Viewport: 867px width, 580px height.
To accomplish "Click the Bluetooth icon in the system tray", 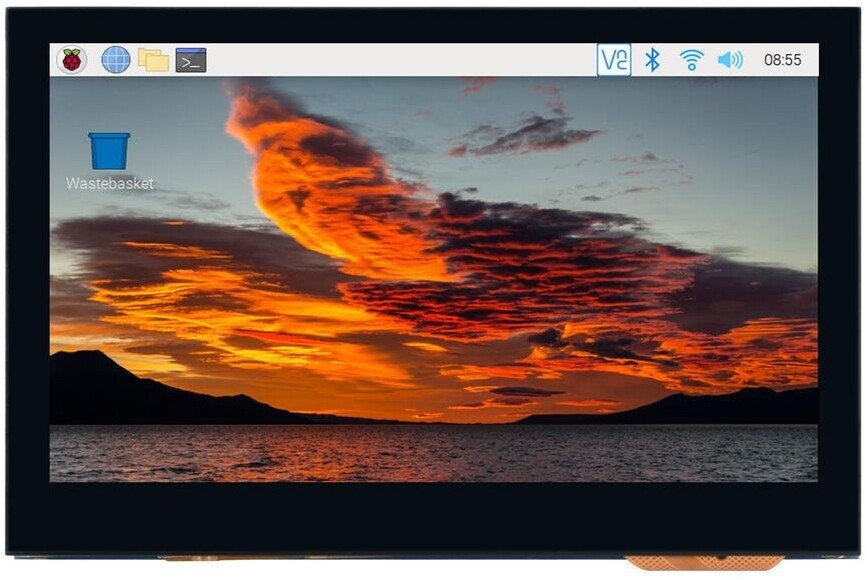I will pos(652,59).
